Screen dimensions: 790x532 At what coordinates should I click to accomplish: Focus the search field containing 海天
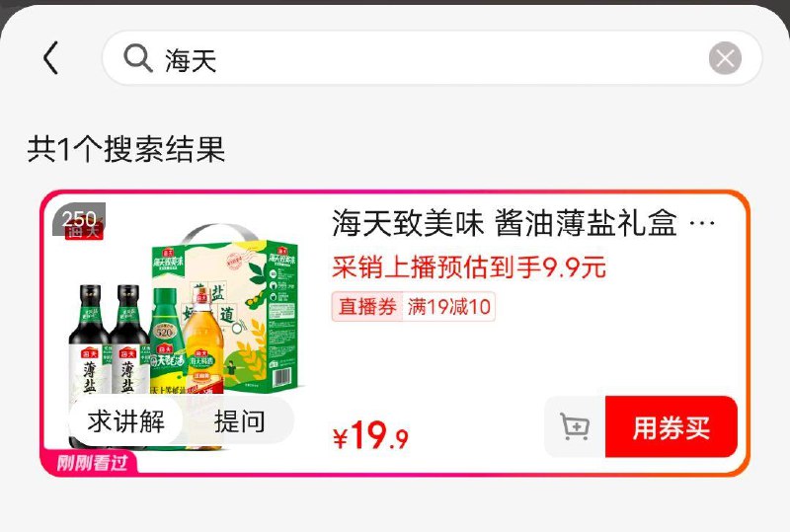pyautogui.click(x=432, y=58)
